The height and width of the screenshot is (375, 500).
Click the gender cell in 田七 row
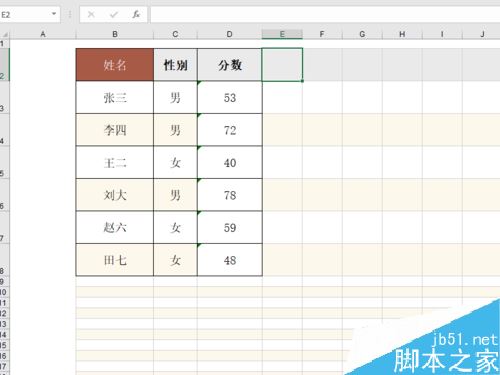click(175, 260)
